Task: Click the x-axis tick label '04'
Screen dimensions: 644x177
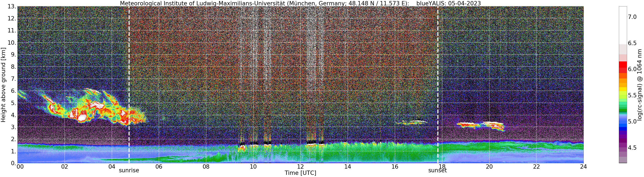Action: coord(112,167)
